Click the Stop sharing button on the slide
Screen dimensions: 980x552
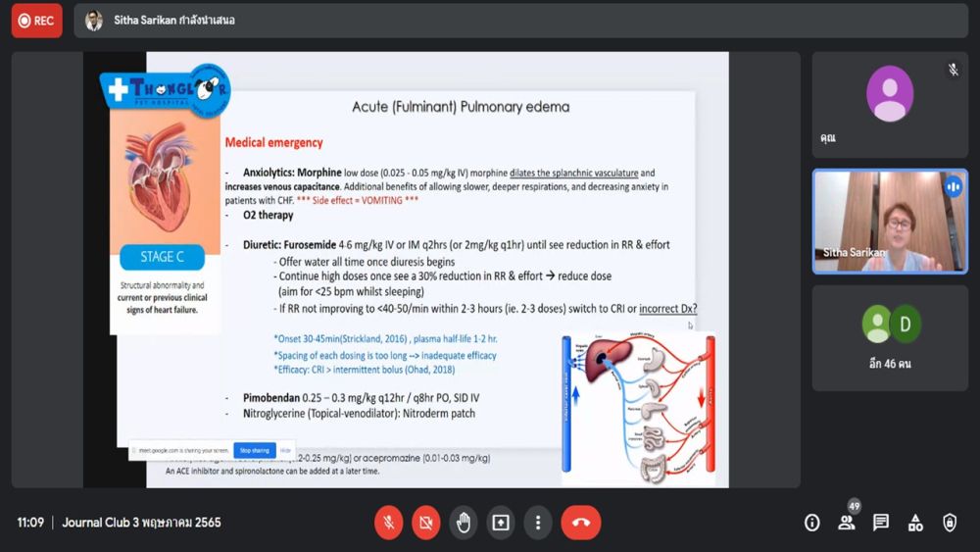coord(255,450)
